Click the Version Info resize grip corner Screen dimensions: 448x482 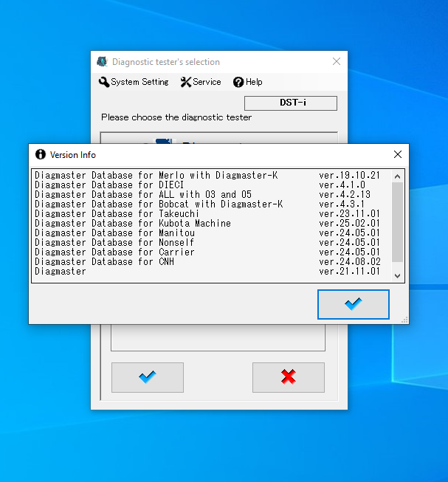click(404, 320)
